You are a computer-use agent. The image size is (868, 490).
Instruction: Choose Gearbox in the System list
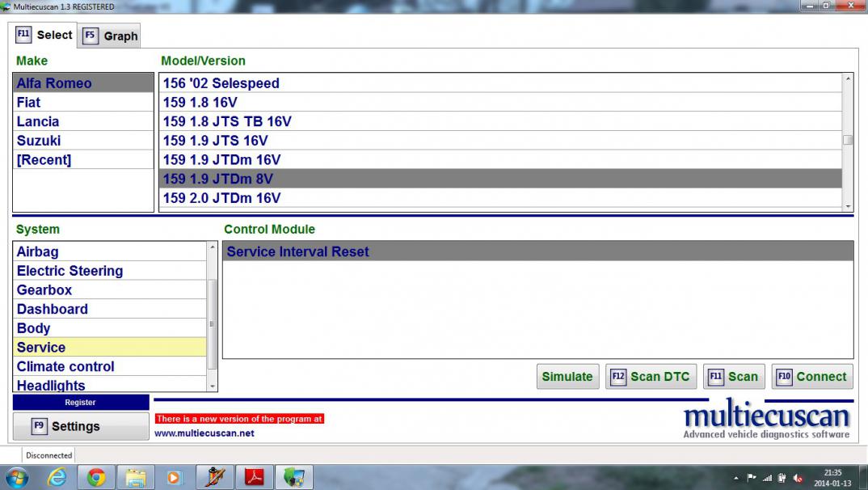tap(110, 289)
